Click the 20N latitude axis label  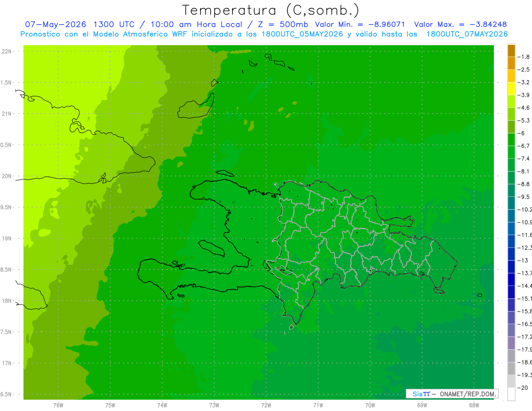pyautogui.click(x=7, y=176)
